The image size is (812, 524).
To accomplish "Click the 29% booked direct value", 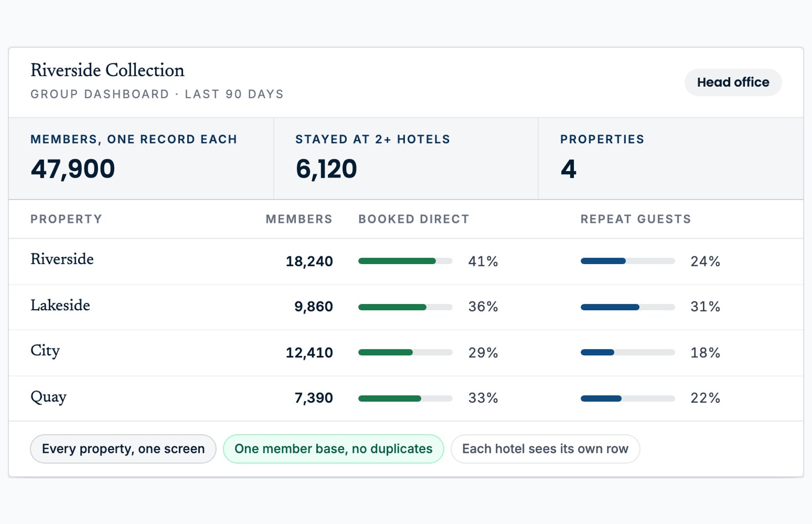I will tap(483, 353).
